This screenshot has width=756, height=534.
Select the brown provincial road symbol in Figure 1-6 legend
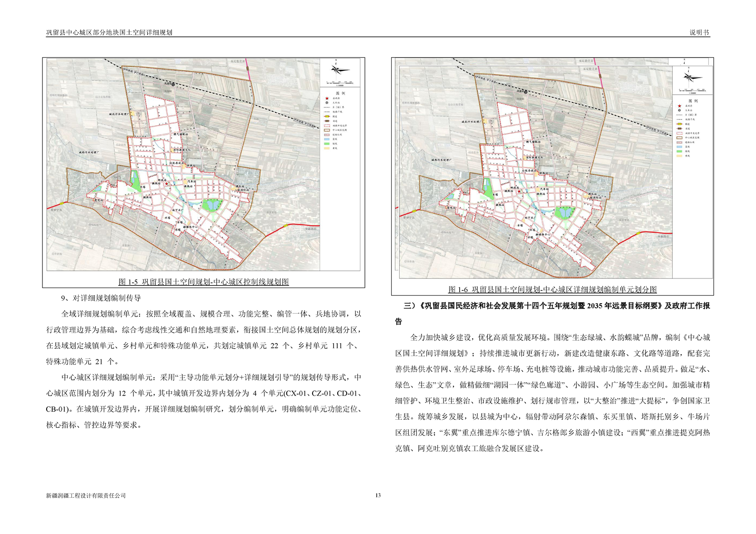679,129
